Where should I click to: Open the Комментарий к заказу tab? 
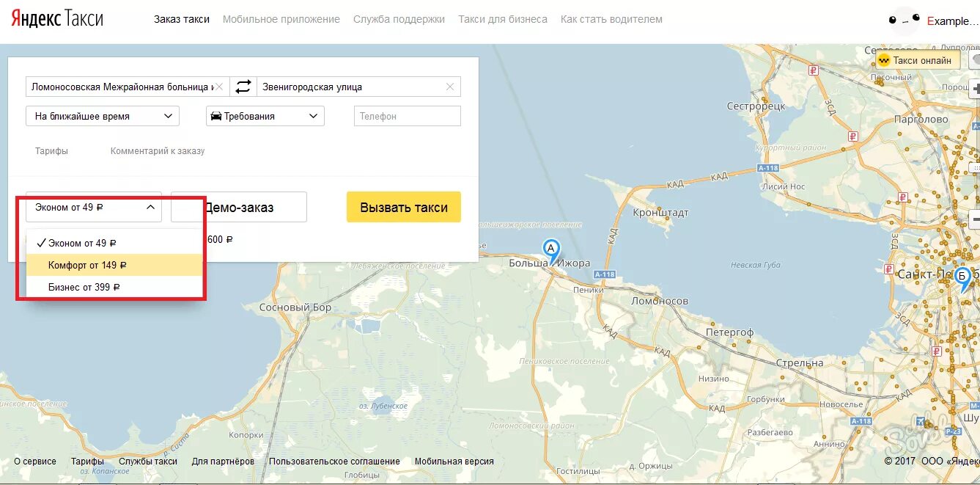point(158,150)
